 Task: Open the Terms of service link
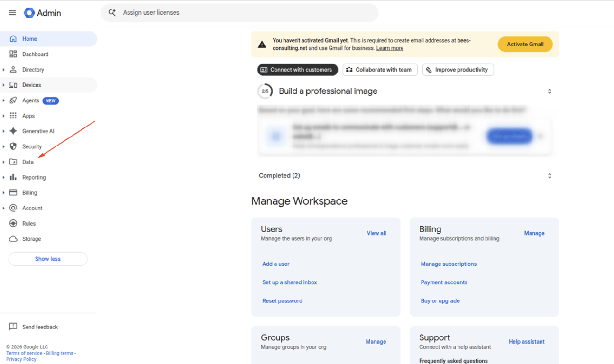point(24,353)
